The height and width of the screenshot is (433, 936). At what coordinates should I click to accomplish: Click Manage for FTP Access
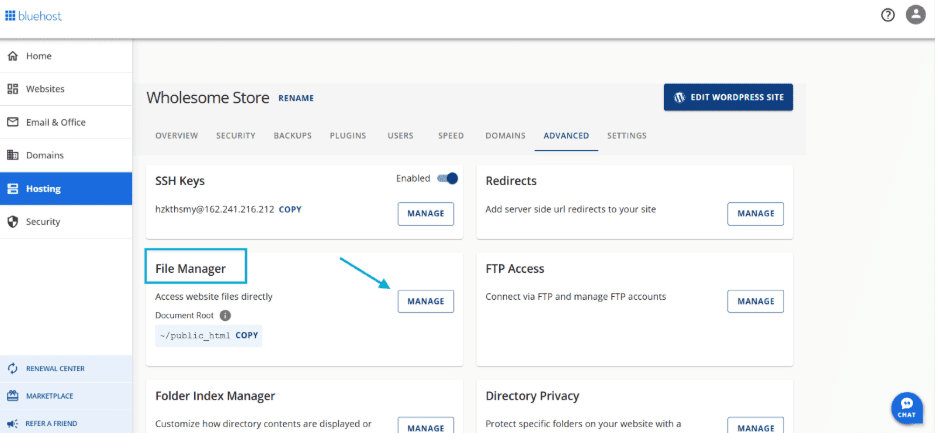click(x=755, y=301)
